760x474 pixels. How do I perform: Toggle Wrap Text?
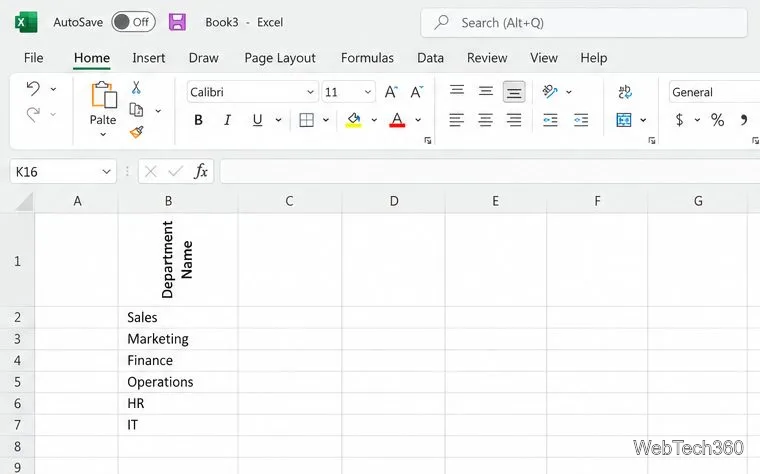tap(625, 92)
